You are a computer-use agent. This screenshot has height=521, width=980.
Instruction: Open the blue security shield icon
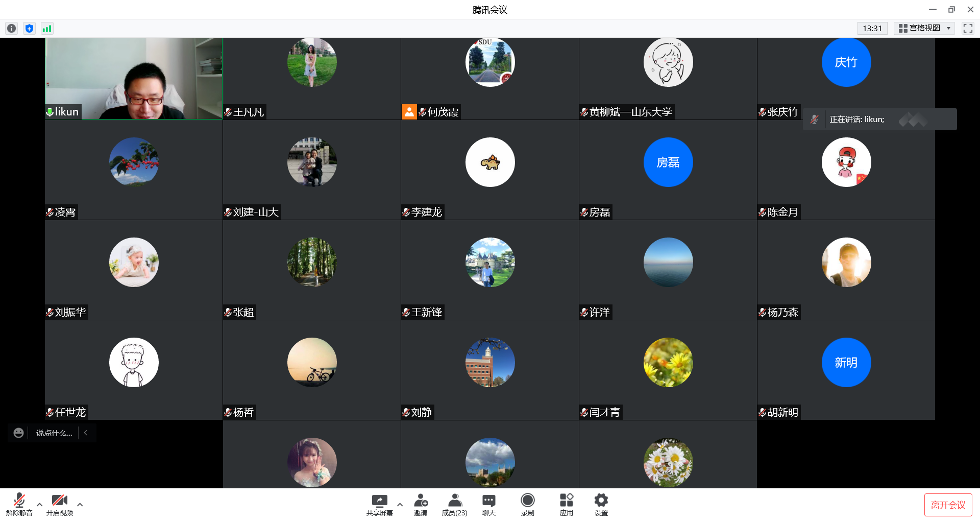point(30,29)
